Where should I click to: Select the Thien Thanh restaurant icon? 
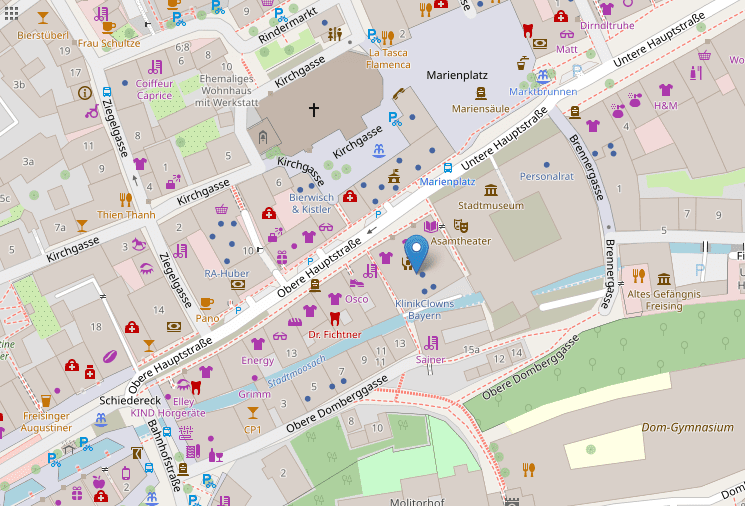click(126, 199)
